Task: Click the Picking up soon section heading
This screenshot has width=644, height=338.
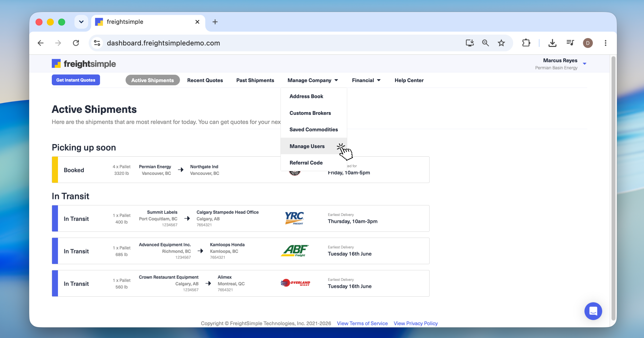Action: [x=84, y=147]
